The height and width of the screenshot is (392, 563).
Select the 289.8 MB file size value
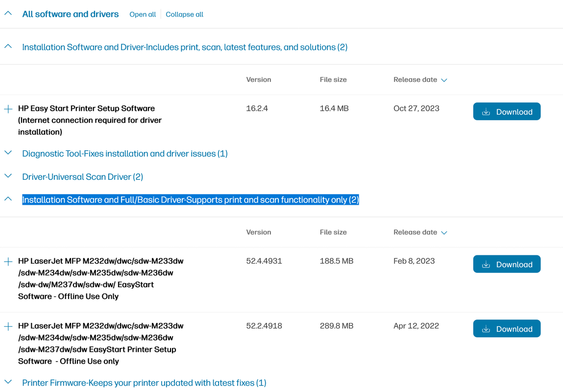[337, 326]
